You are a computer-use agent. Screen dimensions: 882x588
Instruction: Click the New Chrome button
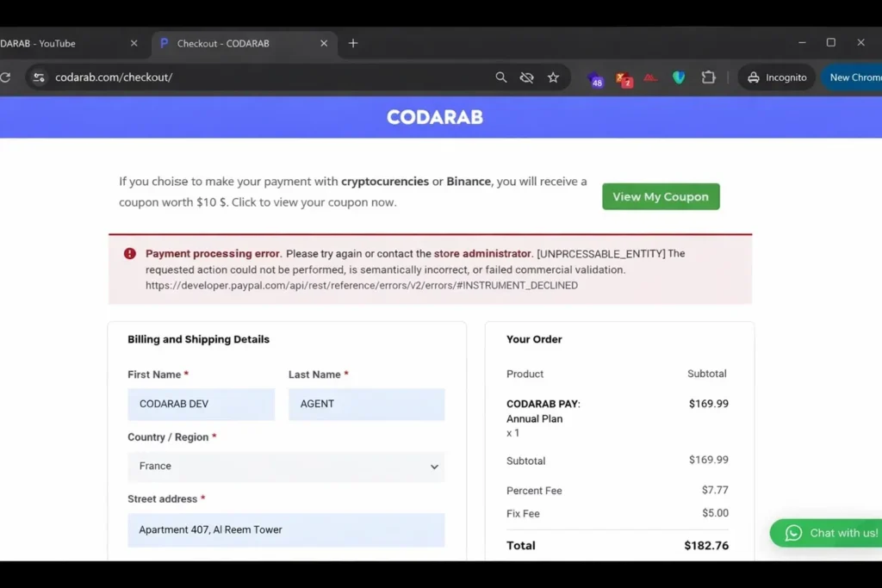click(857, 77)
